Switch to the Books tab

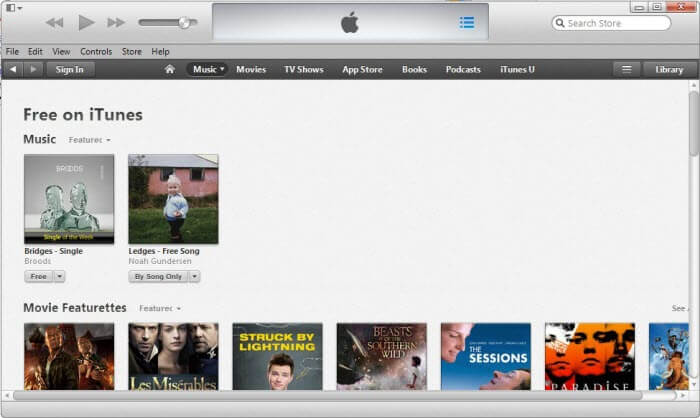tap(414, 69)
